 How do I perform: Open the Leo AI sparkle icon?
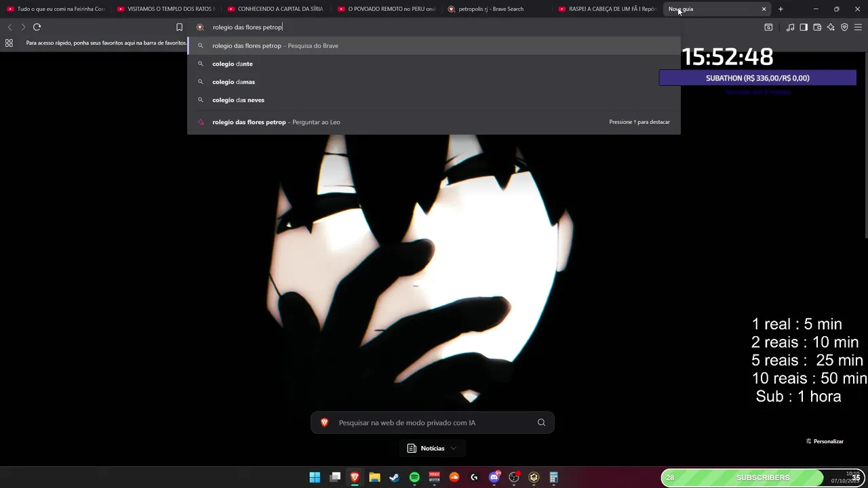tap(831, 27)
